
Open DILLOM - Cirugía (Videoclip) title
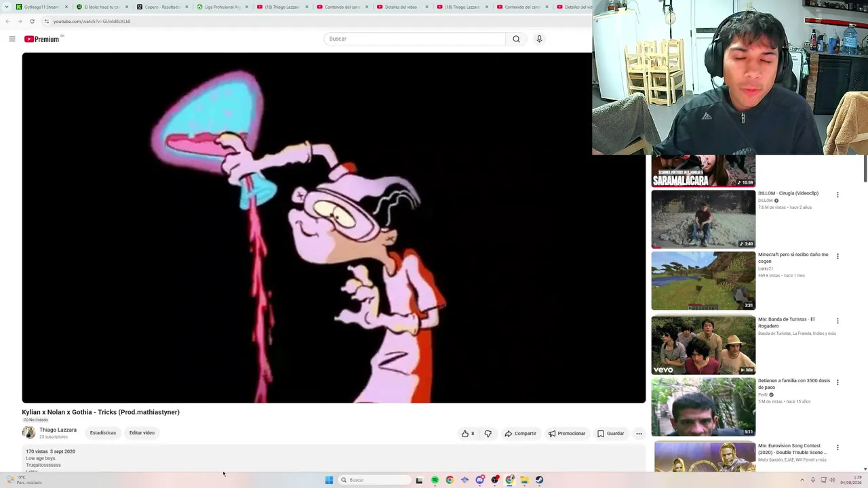click(788, 193)
